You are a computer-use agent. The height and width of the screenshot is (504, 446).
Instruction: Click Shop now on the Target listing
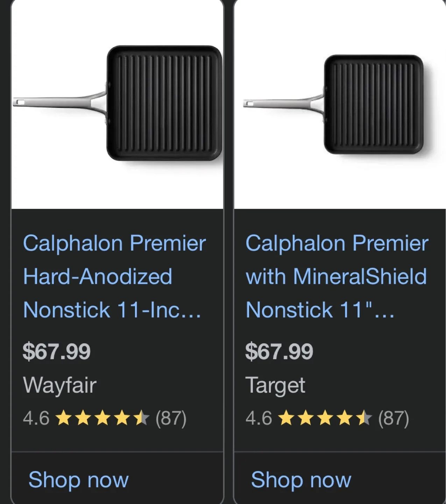tap(301, 479)
